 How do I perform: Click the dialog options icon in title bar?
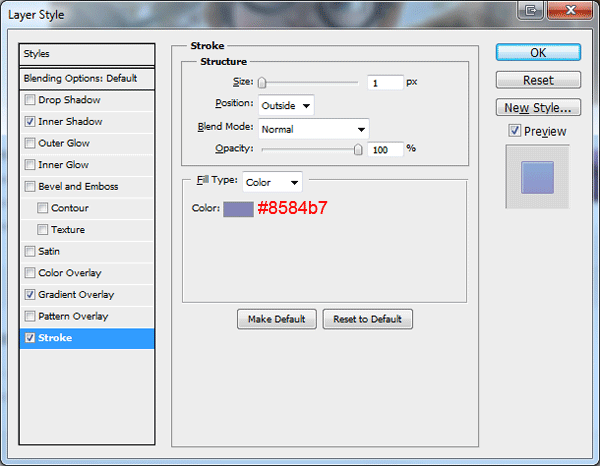530,10
